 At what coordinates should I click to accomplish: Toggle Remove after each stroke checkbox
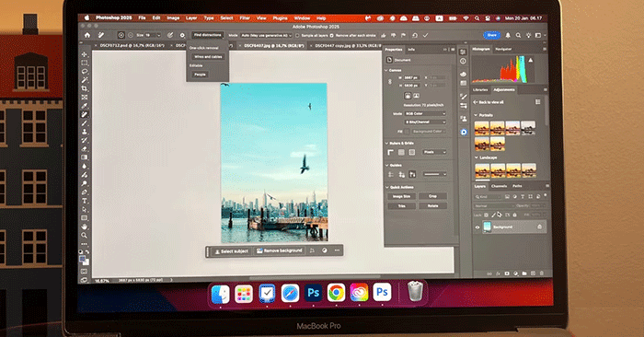pos(332,36)
